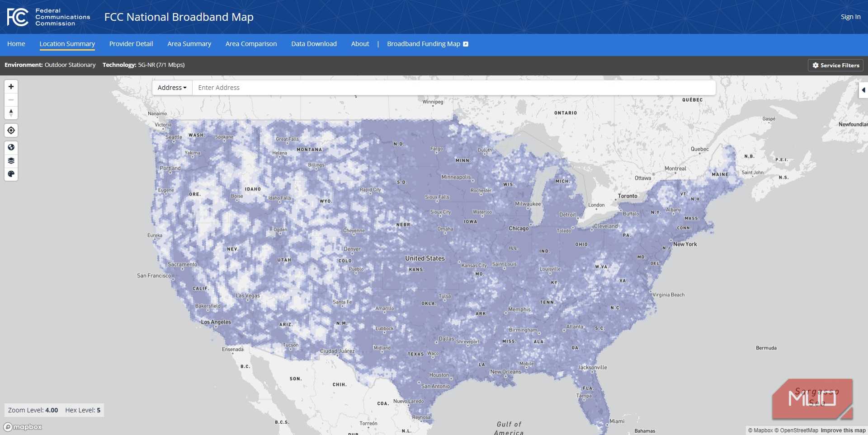Click the Bermuda map label
The height and width of the screenshot is (435, 868).
point(766,348)
